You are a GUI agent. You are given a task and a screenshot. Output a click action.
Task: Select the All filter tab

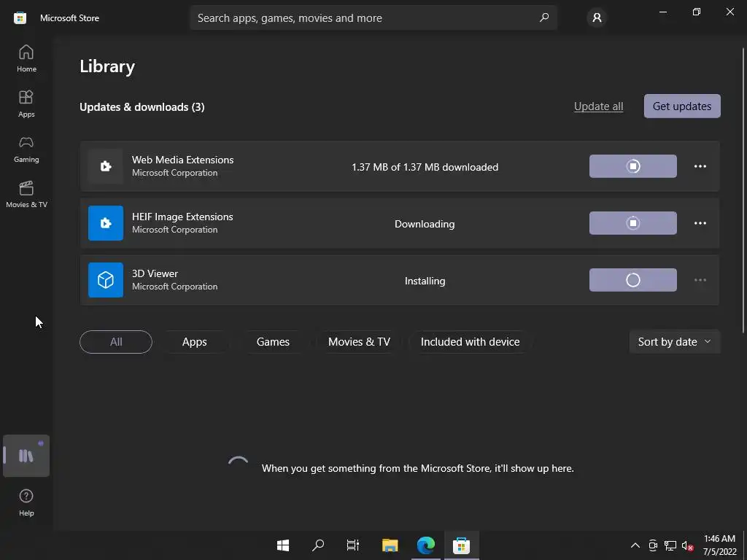pos(116,342)
